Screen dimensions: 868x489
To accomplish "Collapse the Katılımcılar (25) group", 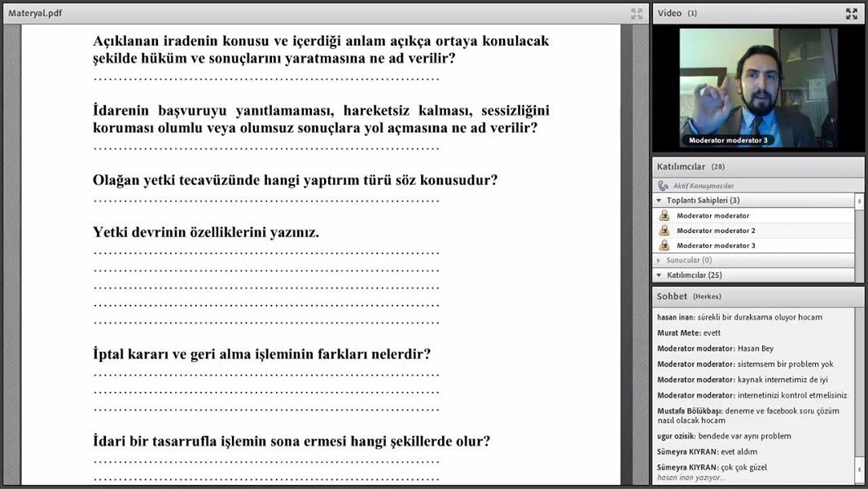I will click(x=659, y=275).
